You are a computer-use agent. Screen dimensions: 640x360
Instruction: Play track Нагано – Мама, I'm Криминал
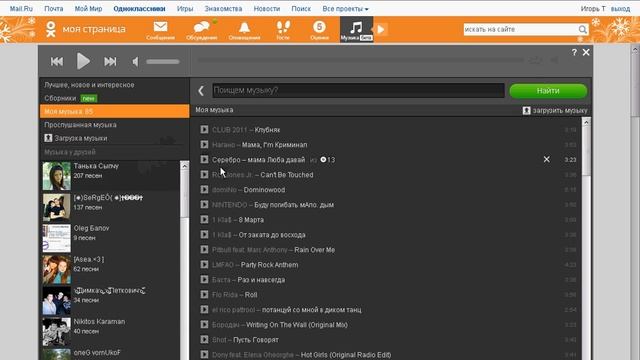(x=204, y=144)
